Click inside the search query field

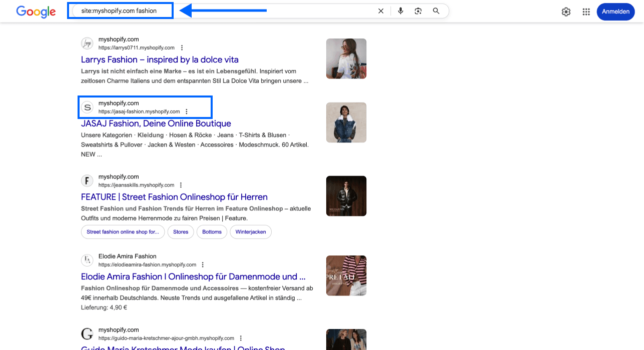tap(120, 10)
